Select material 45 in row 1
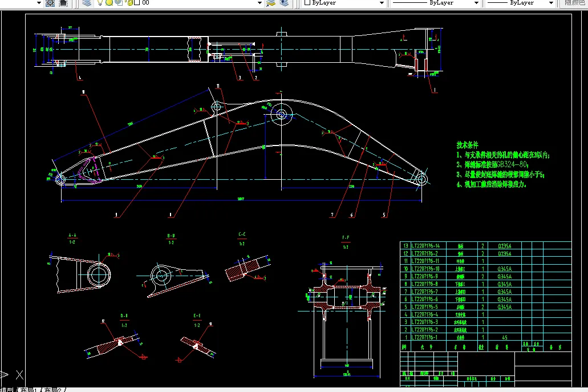 click(505, 338)
